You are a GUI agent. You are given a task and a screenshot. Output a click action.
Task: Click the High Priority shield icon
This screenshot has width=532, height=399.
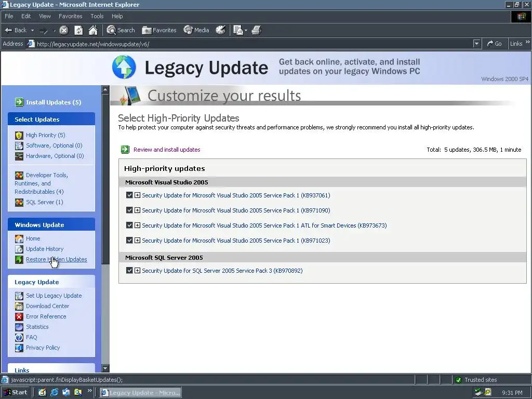click(19, 136)
